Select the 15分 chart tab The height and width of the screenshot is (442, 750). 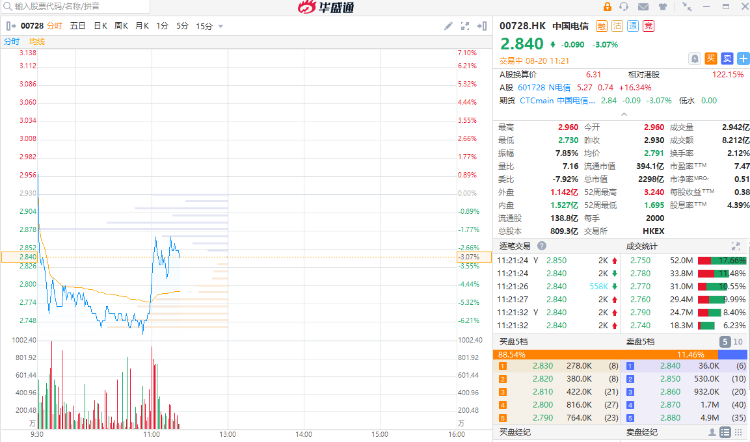(204, 26)
